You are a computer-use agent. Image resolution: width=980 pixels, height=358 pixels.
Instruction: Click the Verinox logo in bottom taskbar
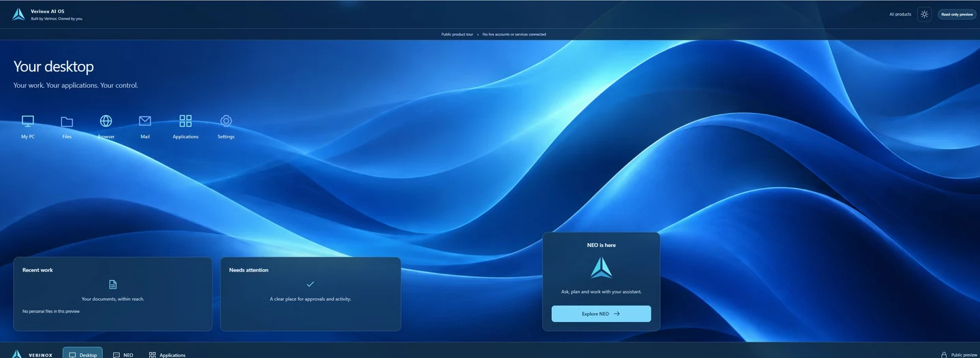(17, 354)
